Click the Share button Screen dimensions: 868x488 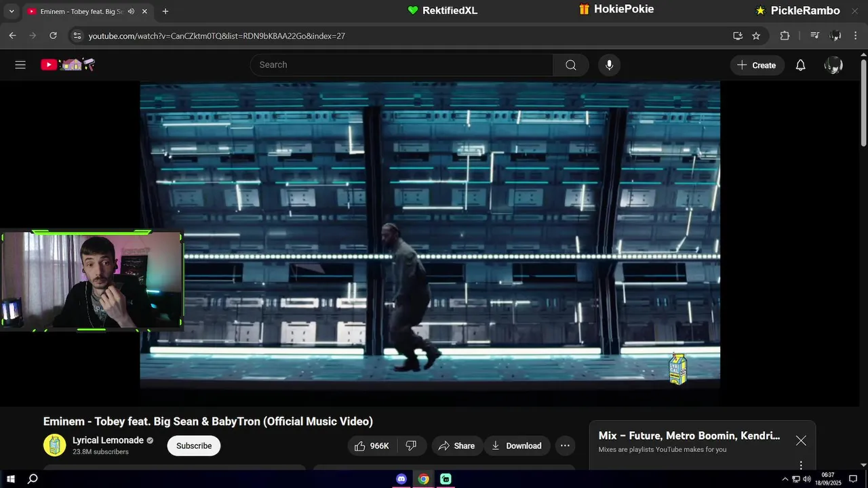456,445
